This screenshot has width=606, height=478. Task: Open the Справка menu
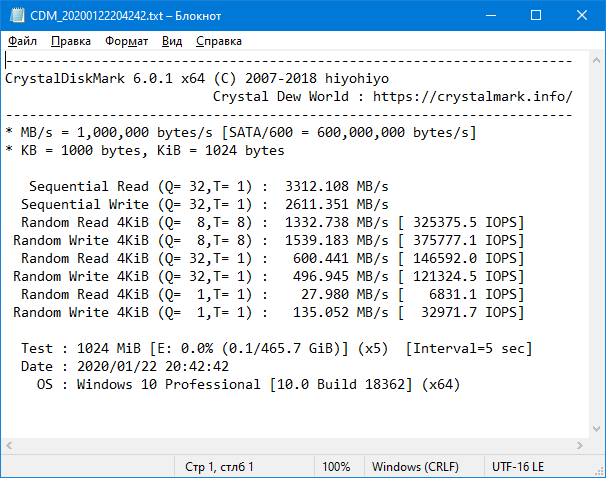coord(219,41)
